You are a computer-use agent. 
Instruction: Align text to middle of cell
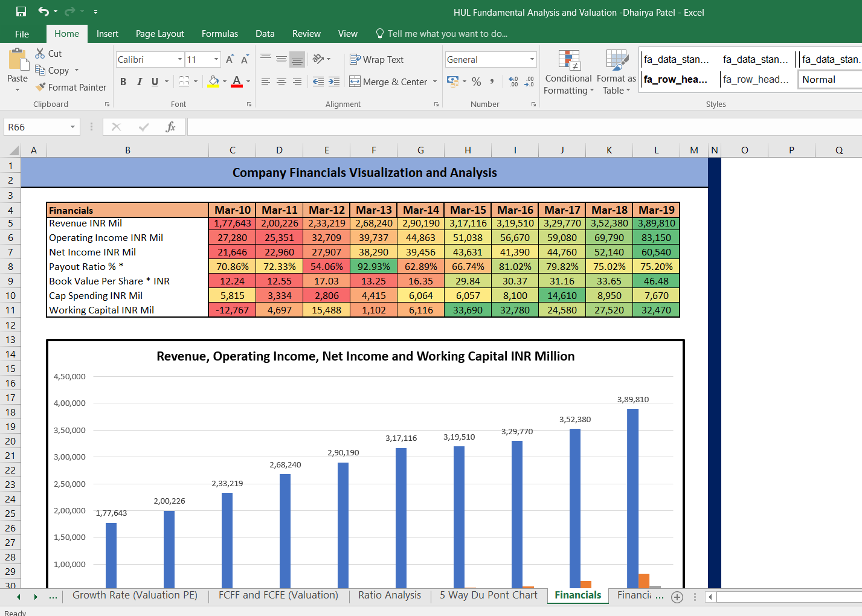point(281,59)
